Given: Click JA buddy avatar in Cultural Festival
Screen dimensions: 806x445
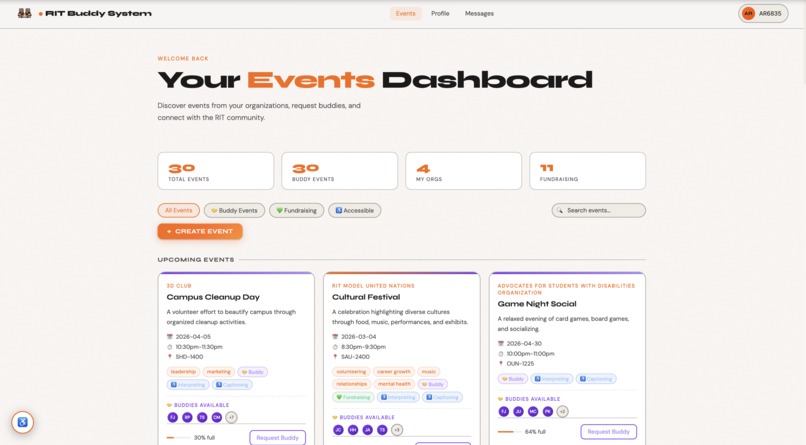Looking at the screenshot, I should [x=368, y=430].
